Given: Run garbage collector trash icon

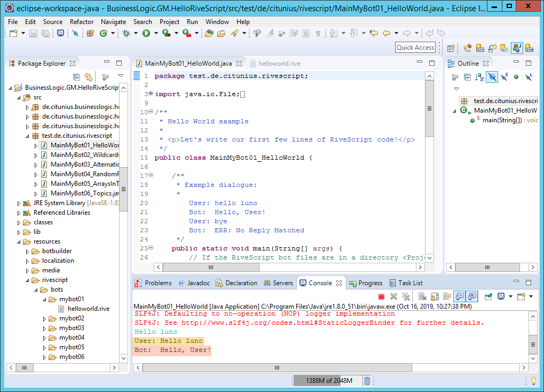Looking at the screenshot, I should pos(367,381).
